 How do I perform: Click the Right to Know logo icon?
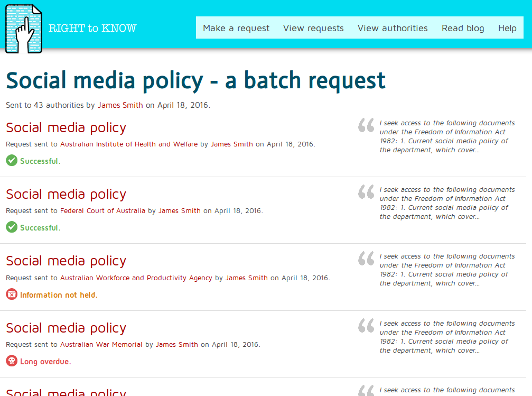pos(24,29)
